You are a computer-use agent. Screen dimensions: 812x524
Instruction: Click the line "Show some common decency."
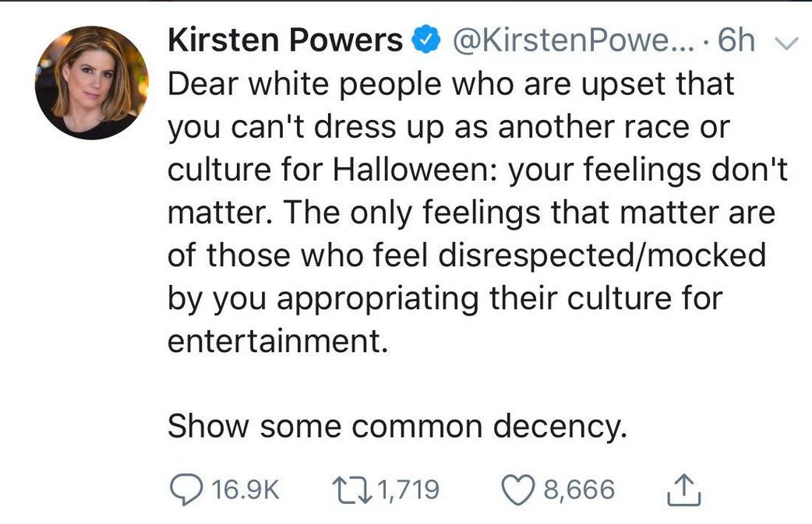tap(397, 425)
